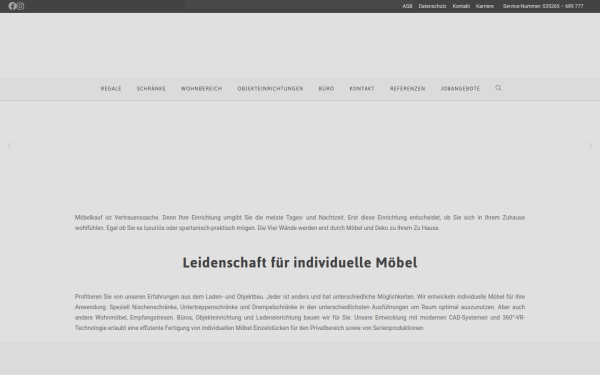
Task: Open the Facebook page icon
Action: (x=12, y=6)
